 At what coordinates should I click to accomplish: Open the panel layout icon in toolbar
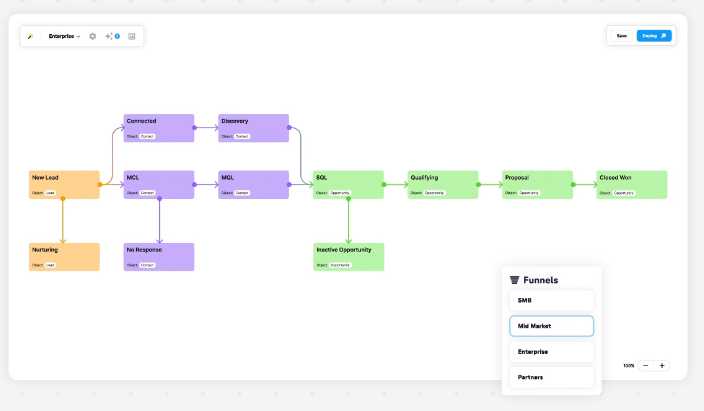[x=131, y=36]
